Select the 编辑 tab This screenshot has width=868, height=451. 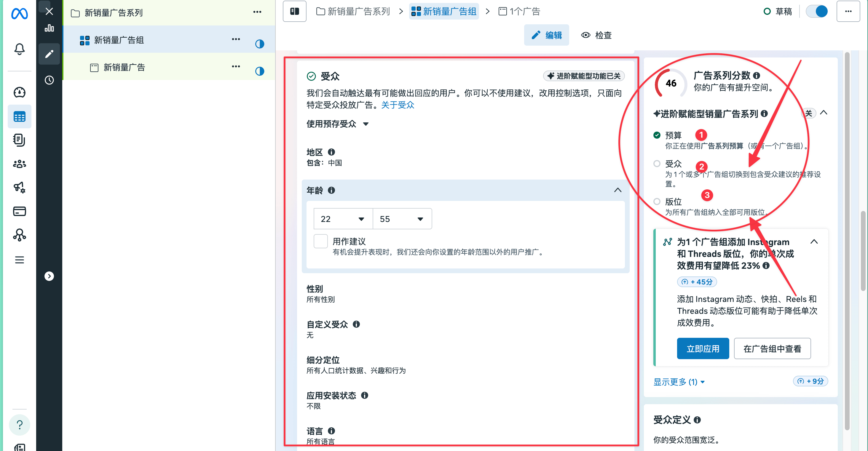pos(546,35)
